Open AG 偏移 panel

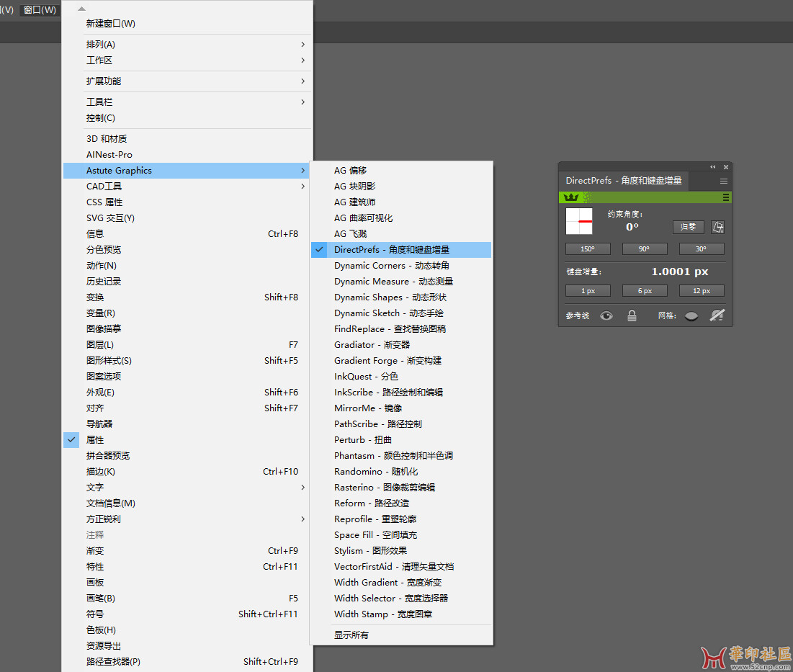tap(401, 171)
